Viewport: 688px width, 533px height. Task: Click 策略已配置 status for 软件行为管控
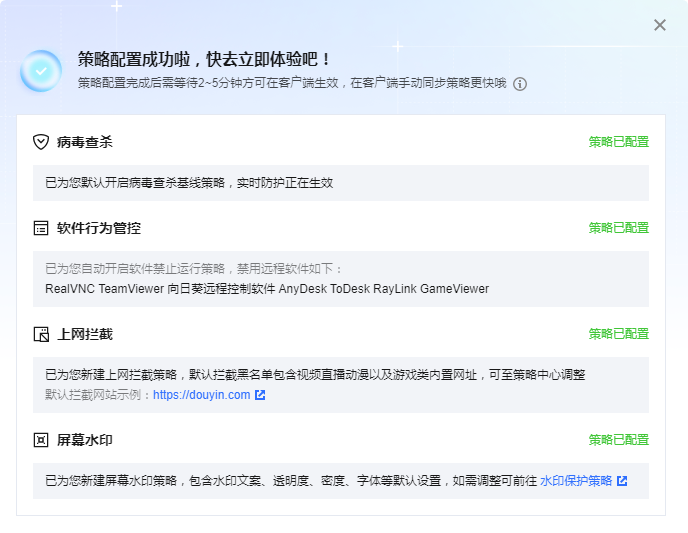(x=619, y=228)
